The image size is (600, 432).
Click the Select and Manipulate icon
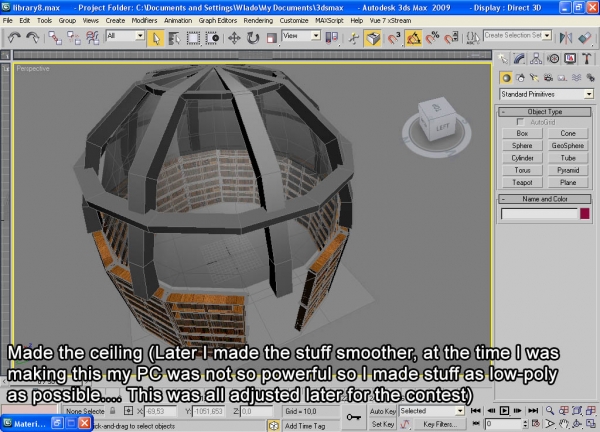click(354, 38)
